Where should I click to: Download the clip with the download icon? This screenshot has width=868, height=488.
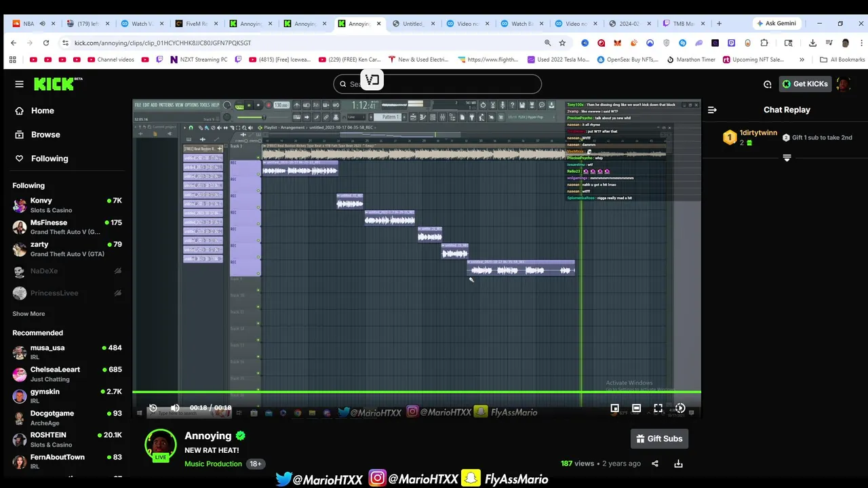click(678, 464)
